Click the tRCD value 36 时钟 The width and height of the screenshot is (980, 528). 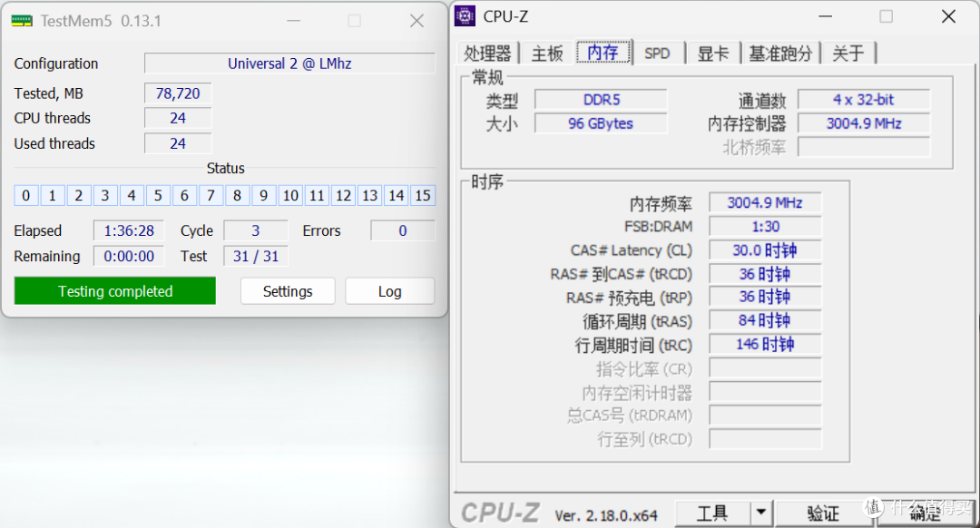[x=765, y=274]
